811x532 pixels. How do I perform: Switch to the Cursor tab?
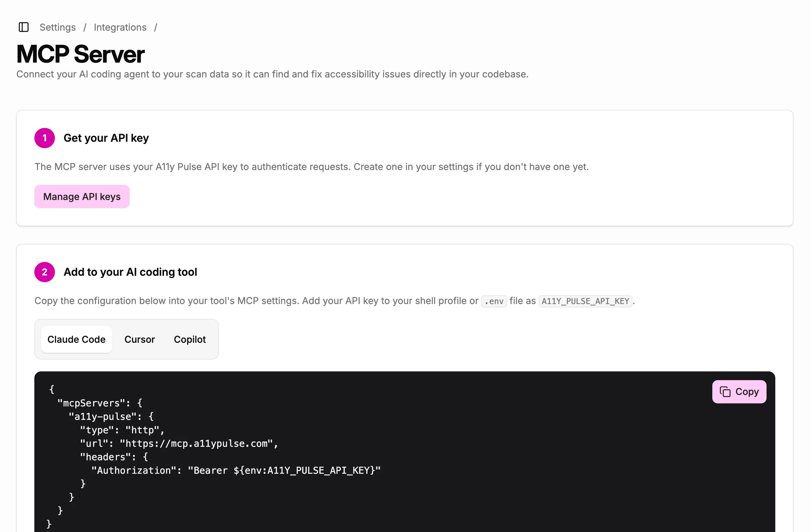(140, 339)
